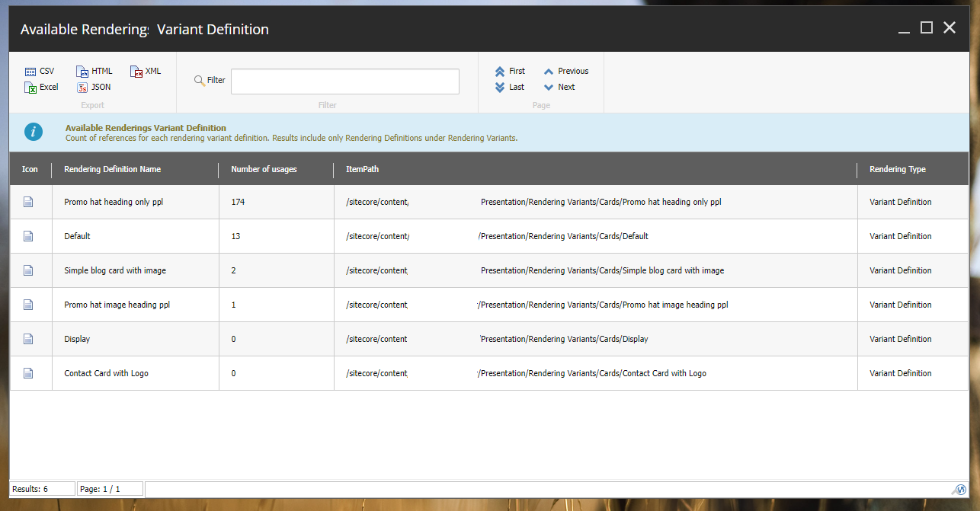This screenshot has height=511, width=980.
Task: Click the path ending in Cards/Promo hat image heading ppl
Action: click(x=537, y=305)
